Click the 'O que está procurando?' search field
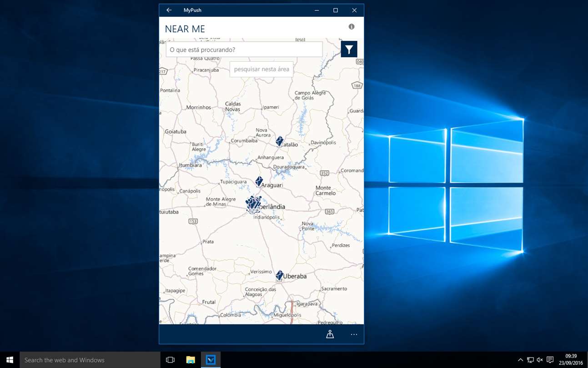Screen dimensions: 588x368 [x=244, y=50]
